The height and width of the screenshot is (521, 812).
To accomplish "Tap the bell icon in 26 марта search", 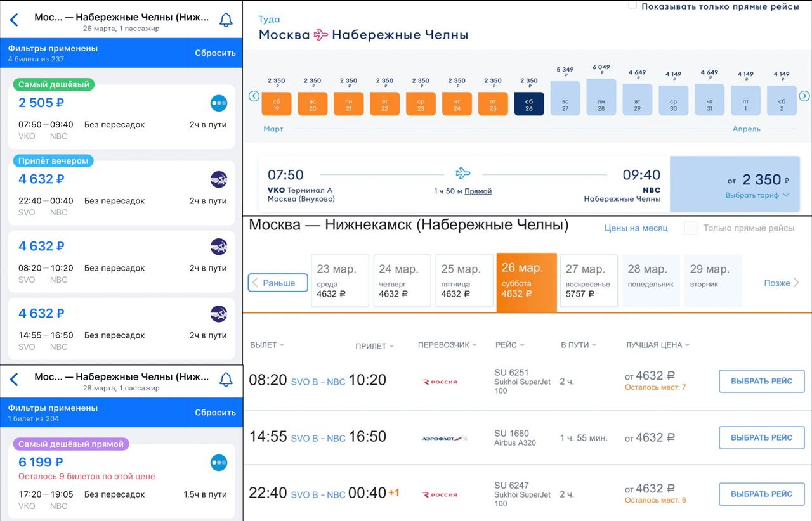I will click(226, 20).
